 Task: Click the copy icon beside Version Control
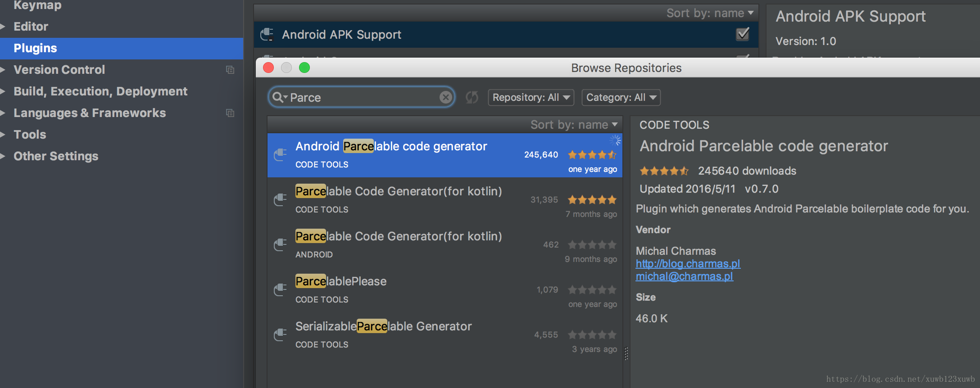tap(230, 70)
